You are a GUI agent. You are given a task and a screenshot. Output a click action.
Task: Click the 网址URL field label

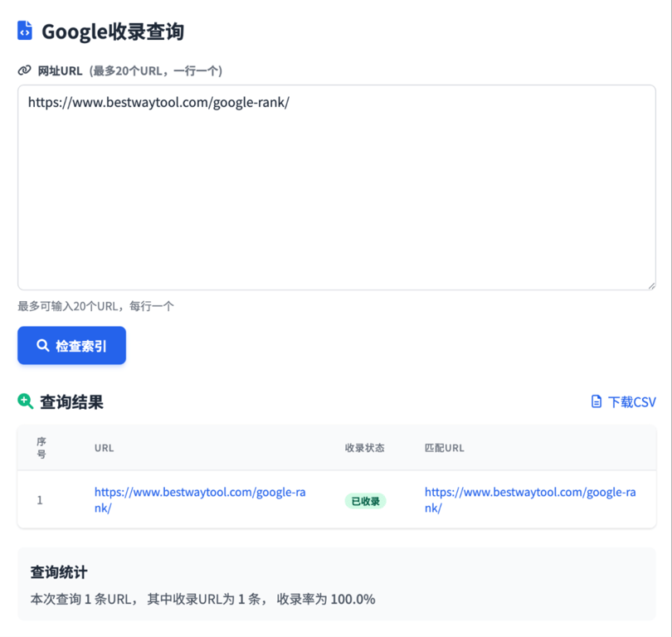pos(60,71)
